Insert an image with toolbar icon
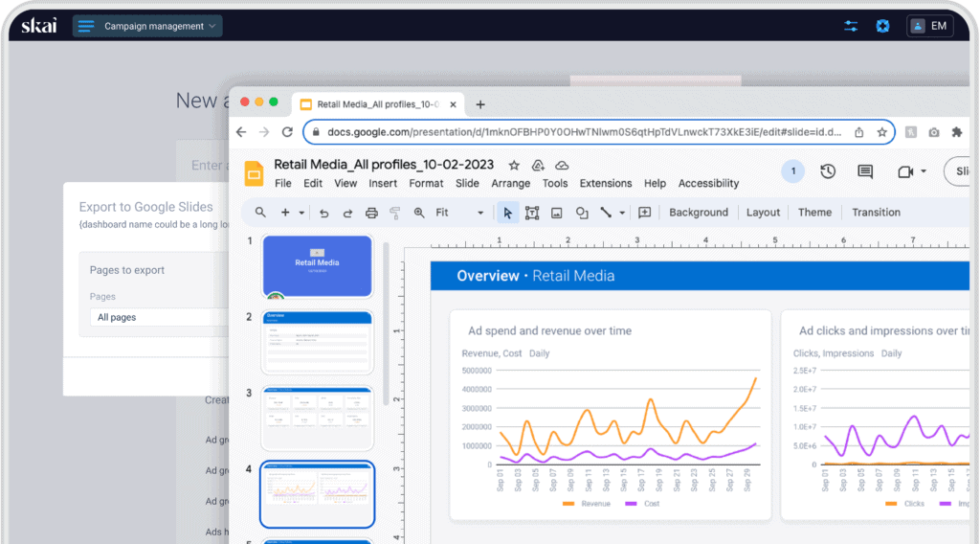This screenshot has height=544, width=980. point(556,214)
